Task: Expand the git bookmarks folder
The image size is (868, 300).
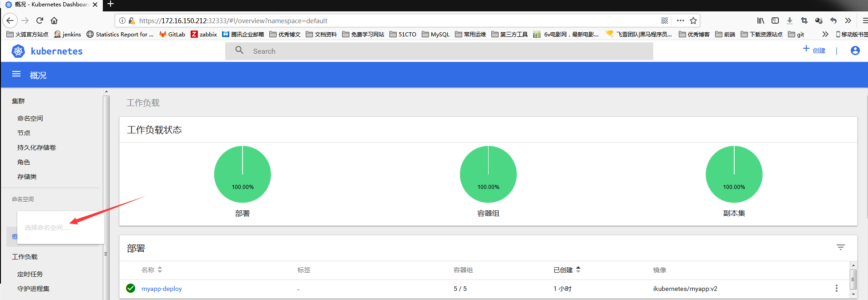Action: click(x=796, y=34)
